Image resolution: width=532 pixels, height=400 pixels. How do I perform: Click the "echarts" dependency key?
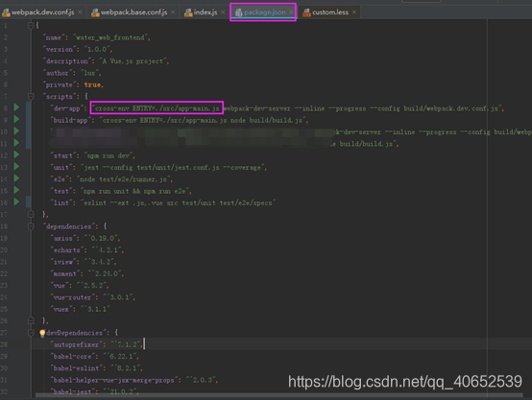(x=67, y=250)
